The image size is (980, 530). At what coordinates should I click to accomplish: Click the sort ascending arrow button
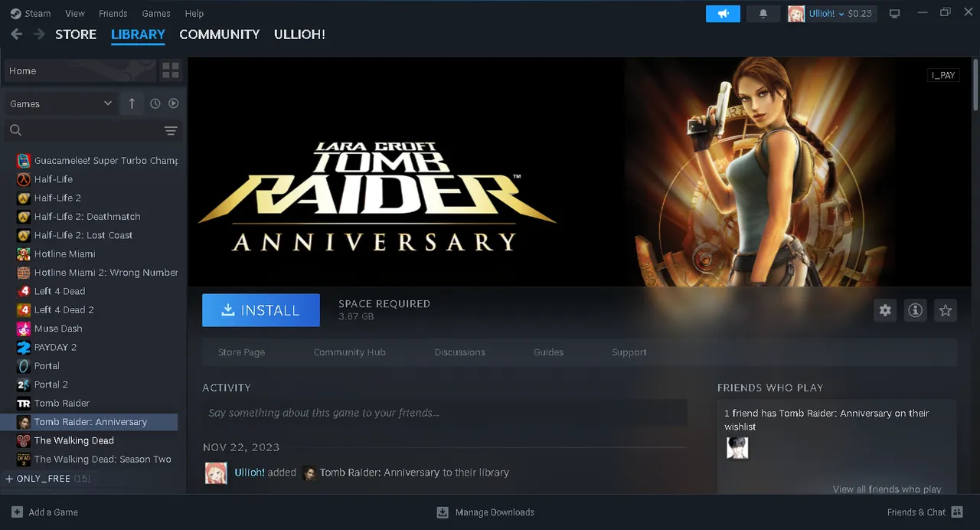132,103
